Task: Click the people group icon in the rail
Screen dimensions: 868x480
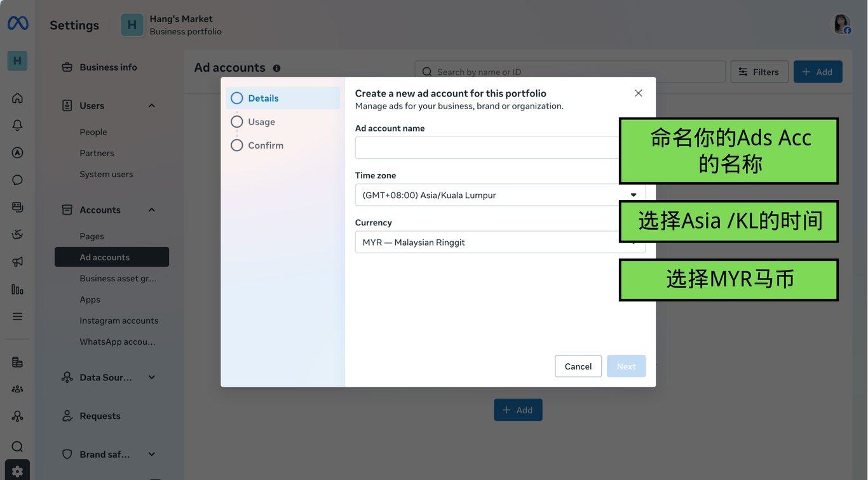Action: tap(17, 389)
